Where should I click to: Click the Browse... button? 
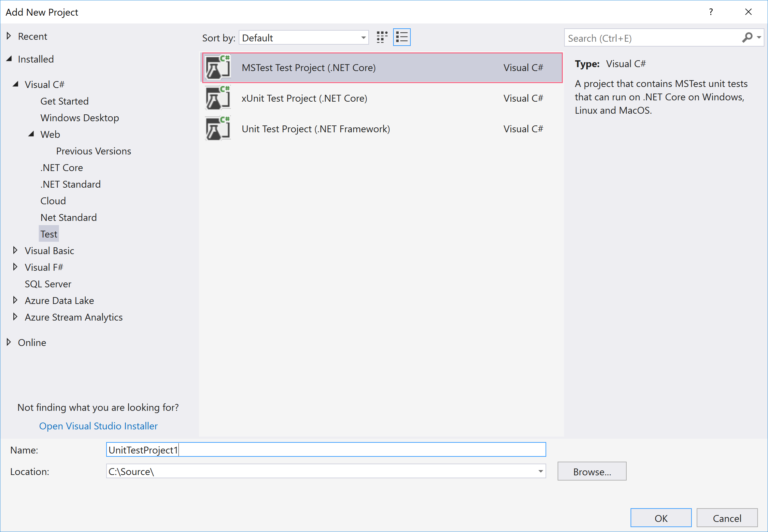(x=592, y=471)
